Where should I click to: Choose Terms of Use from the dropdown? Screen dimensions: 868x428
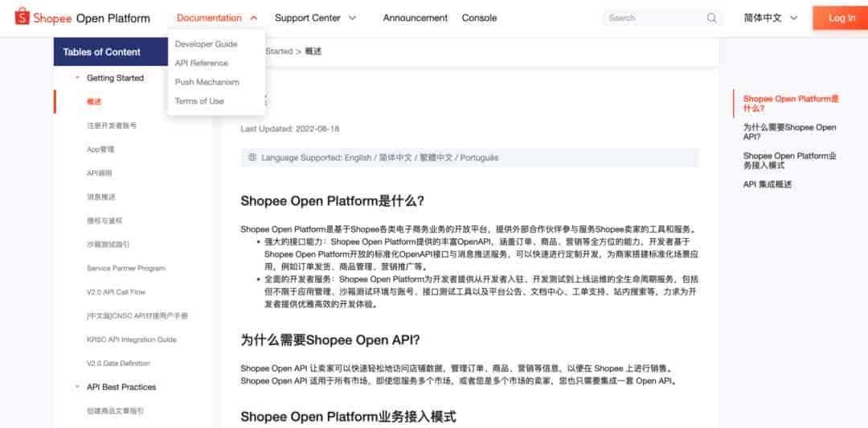199,101
